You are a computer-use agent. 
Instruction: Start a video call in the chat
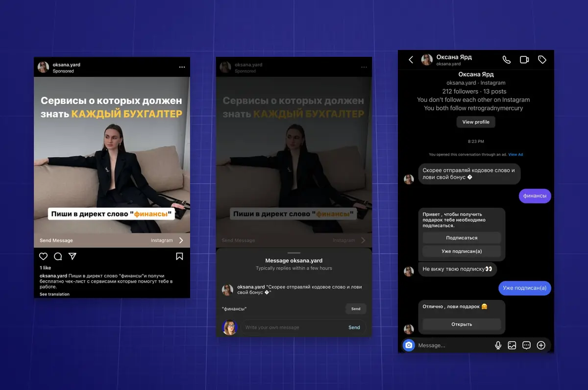click(x=524, y=60)
